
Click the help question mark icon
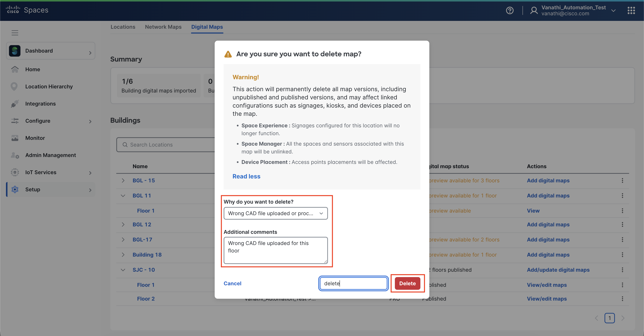pyautogui.click(x=509, y=10)
